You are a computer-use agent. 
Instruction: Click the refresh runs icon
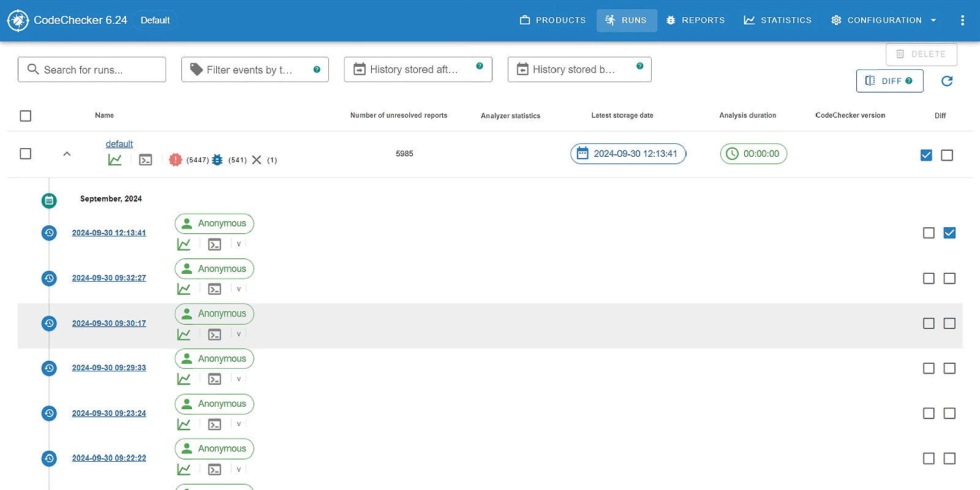946,81
